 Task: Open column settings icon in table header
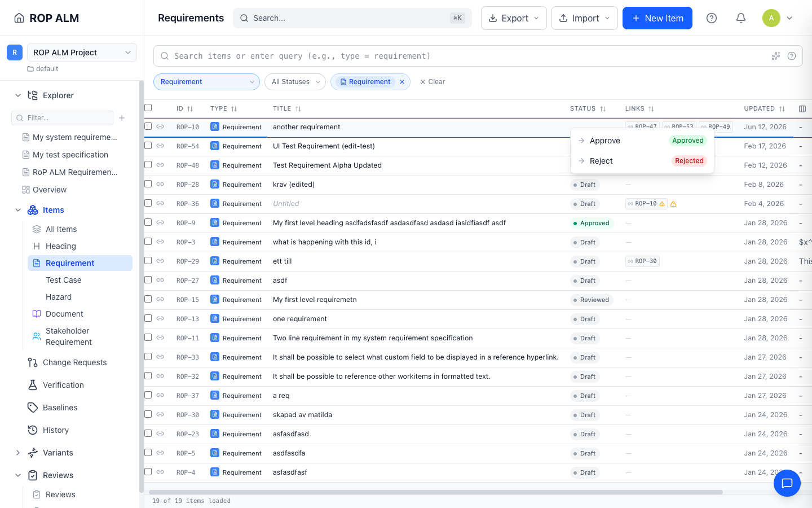802,109
